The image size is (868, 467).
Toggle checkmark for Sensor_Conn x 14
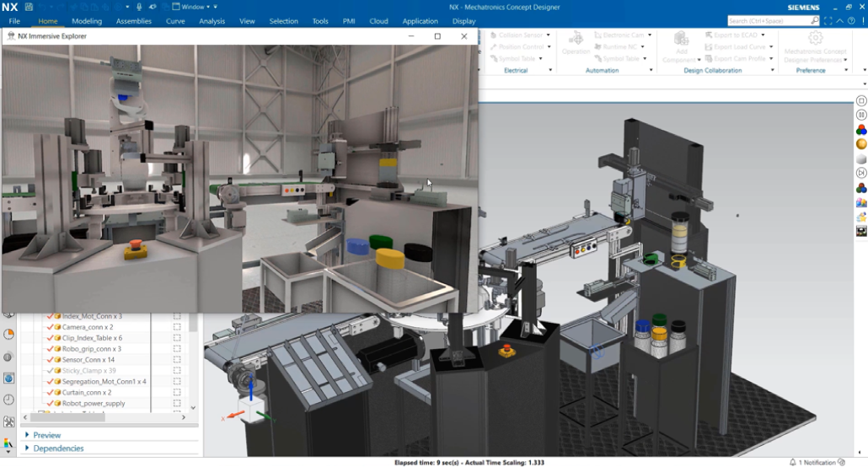click(50, 360)
